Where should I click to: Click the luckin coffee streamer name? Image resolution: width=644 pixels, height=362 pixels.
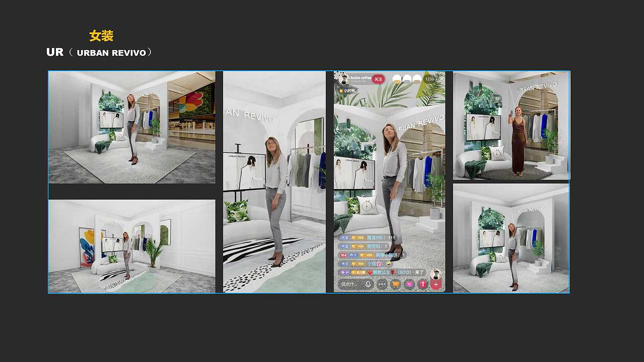point(360,78)
